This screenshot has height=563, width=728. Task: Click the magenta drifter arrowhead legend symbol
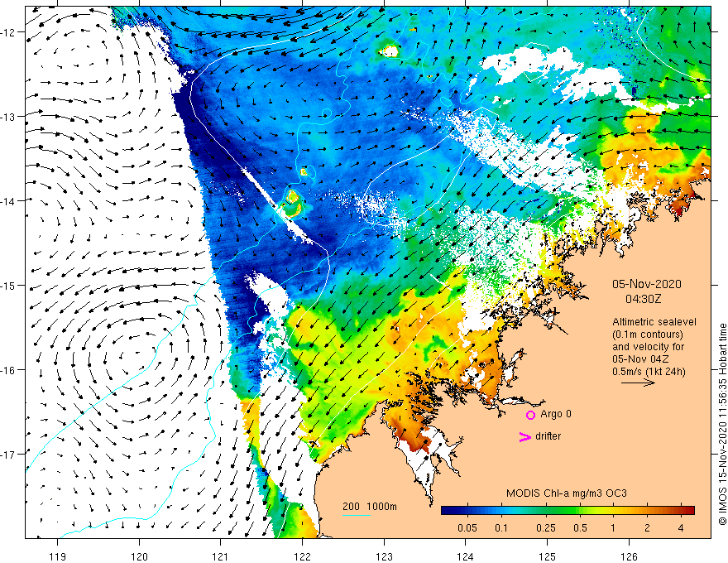524,437
